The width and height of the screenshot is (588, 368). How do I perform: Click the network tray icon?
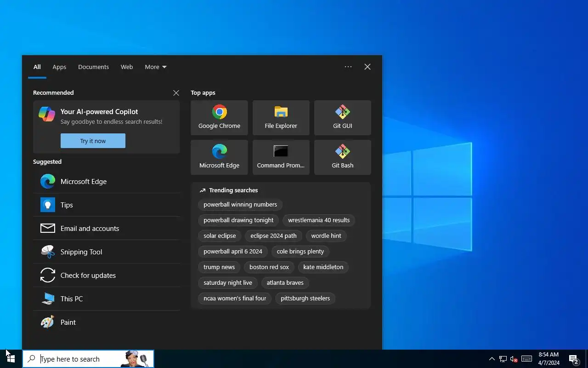pos(503,359)
